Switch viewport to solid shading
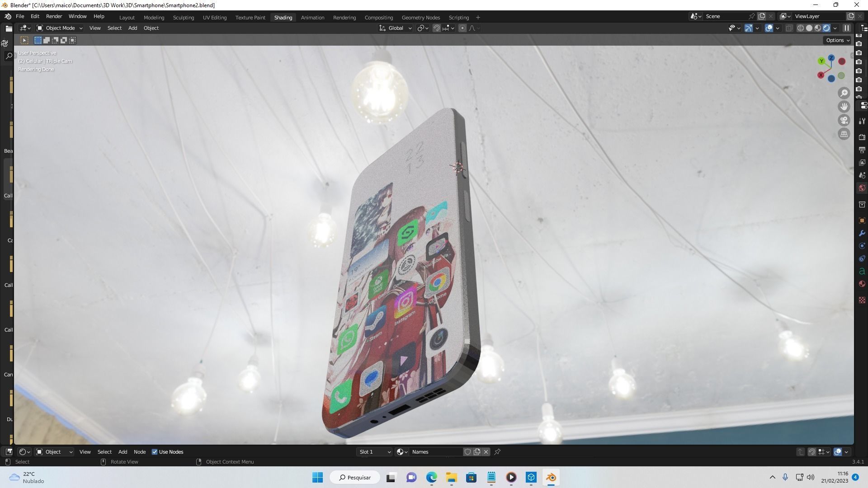Screen dimensions: 868x488 [x=809, y=28]
